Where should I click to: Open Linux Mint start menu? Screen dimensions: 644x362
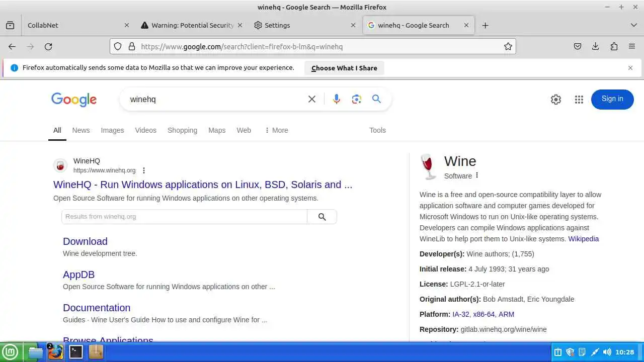[10, 352]
